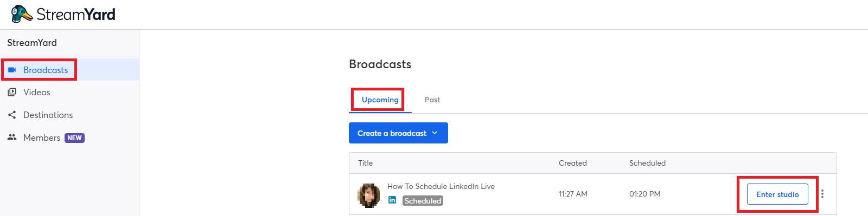The height and width of the screenshot is (216, 868).
Task: Click the NEW badge beside Members
Action: coord(75,138)
